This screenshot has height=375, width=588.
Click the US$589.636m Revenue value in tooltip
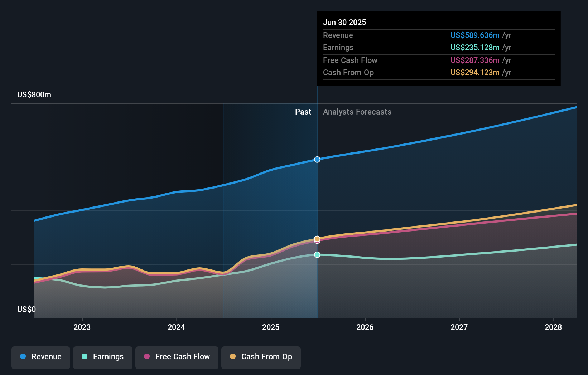(475, 35)
